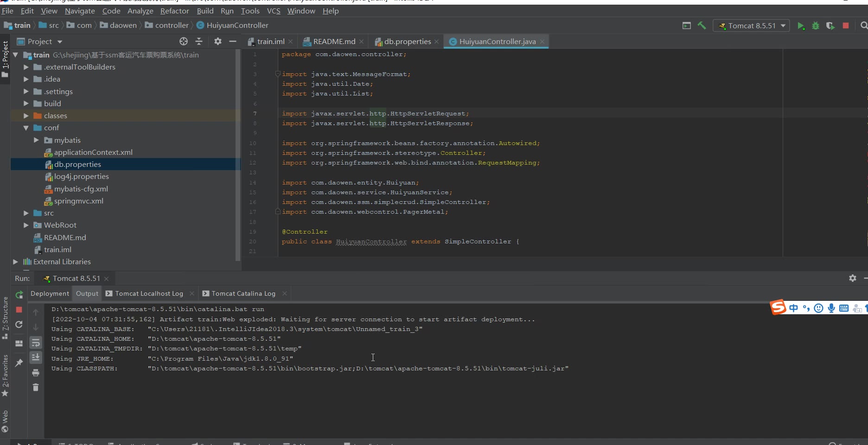868x445 pixels.
Task: Click the red Stop button in main toolbar
Action: coord(846,26)
